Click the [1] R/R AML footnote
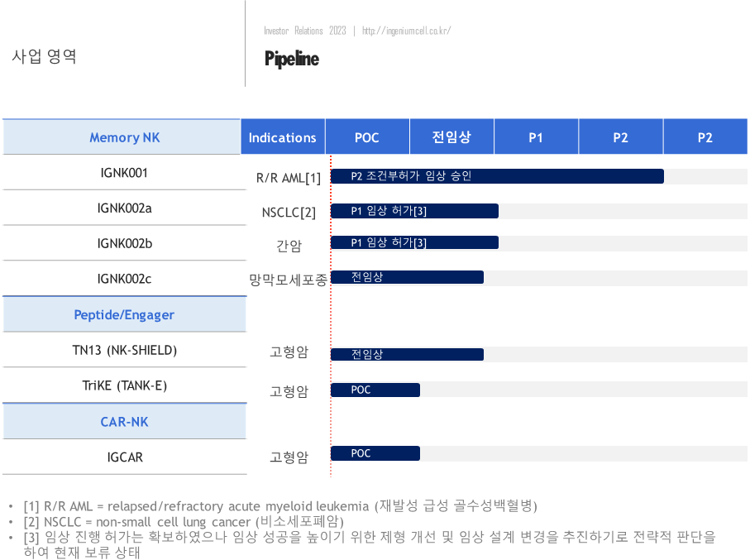750x560 pixels. point(280,506)
